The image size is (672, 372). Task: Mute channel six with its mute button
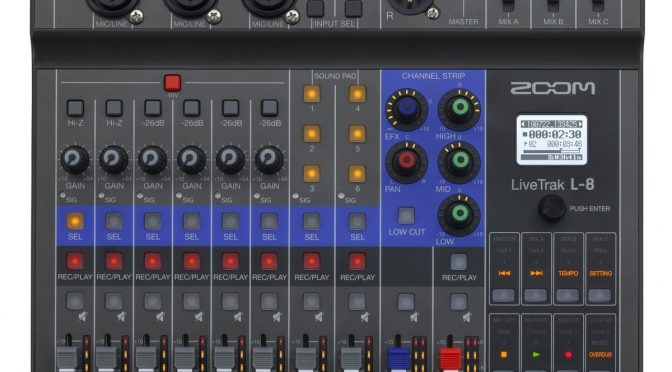coord(269,301)
